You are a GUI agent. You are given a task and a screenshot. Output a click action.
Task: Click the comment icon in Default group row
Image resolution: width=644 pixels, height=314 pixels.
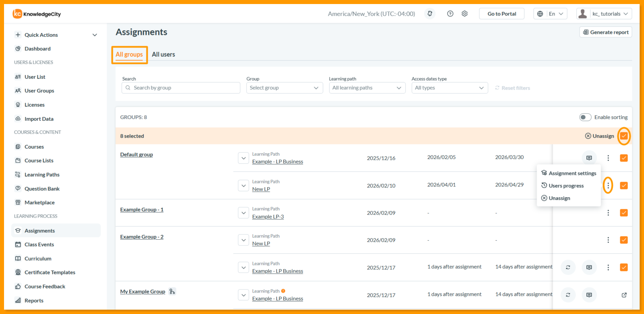pos(589,158)
